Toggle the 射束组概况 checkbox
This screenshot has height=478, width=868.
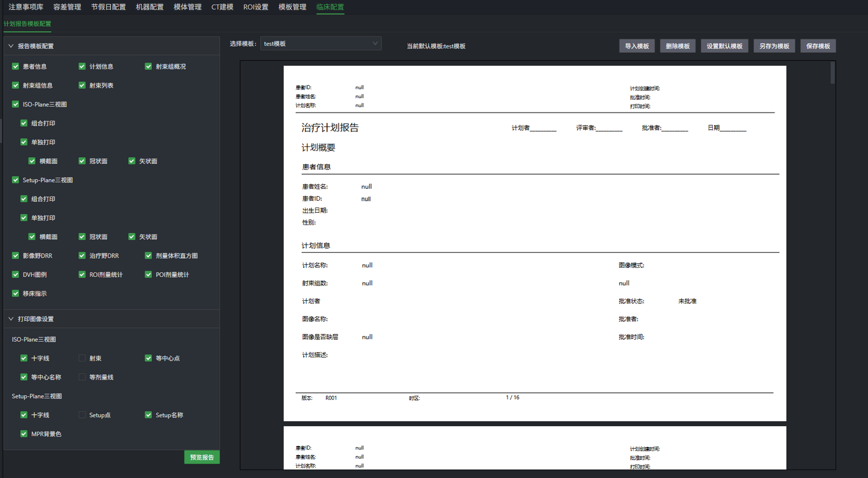click(148, 66)
